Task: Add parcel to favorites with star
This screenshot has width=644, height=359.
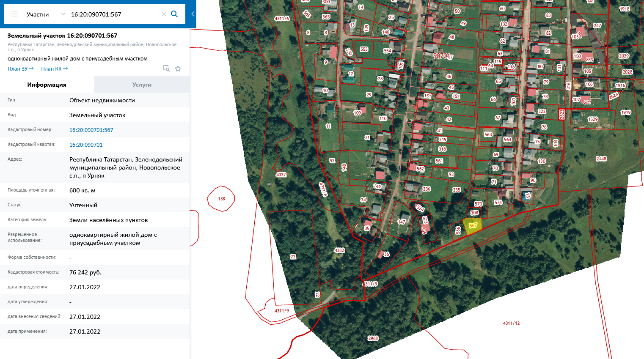Action: point(178,69)
